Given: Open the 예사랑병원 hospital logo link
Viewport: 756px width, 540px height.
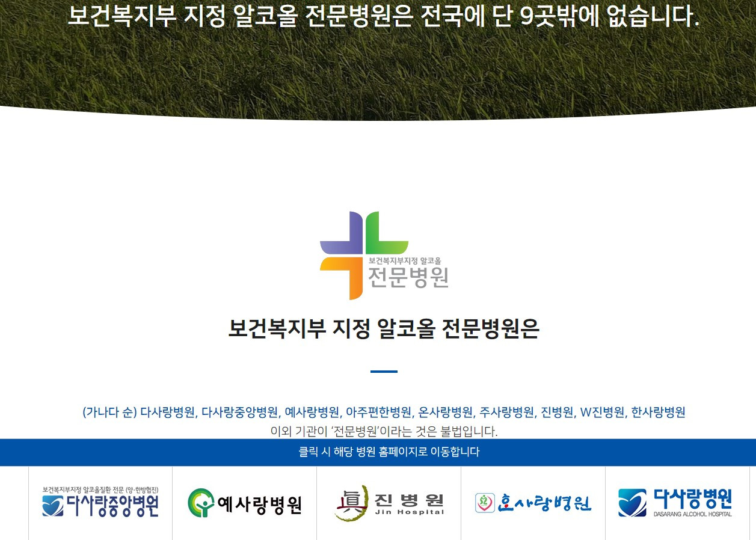Looking at the screenshot, I should click(245, 503).
